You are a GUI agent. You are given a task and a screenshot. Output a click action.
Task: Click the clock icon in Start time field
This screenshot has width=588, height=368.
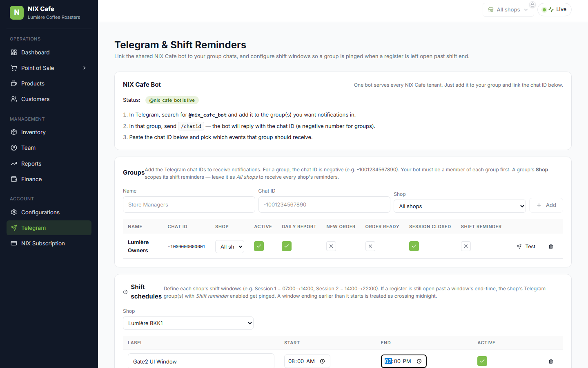pyautogui.click(x=322, y=361)
